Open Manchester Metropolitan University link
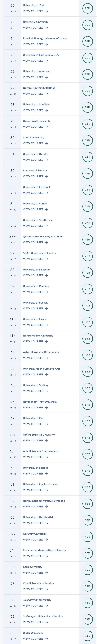The image size is (97, 644). 44,550
